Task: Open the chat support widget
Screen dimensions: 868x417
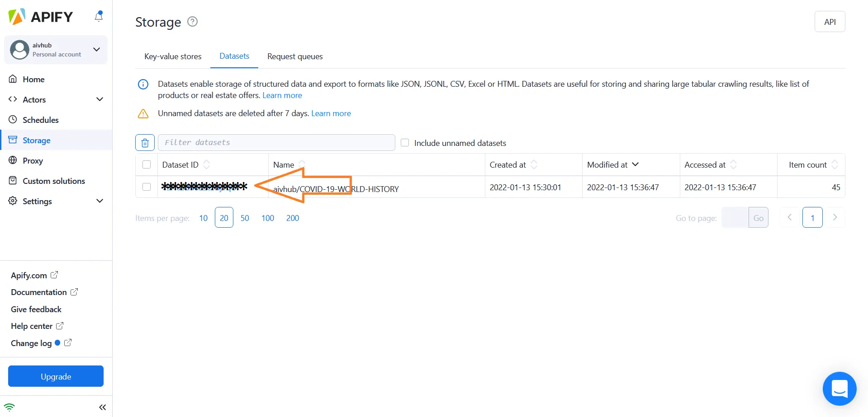Action: coord(840,389)
